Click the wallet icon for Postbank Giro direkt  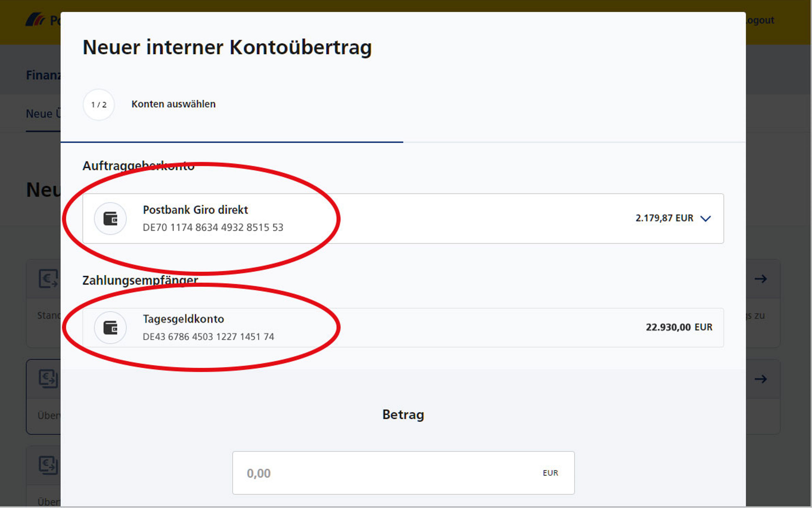(x=110, y=218)
